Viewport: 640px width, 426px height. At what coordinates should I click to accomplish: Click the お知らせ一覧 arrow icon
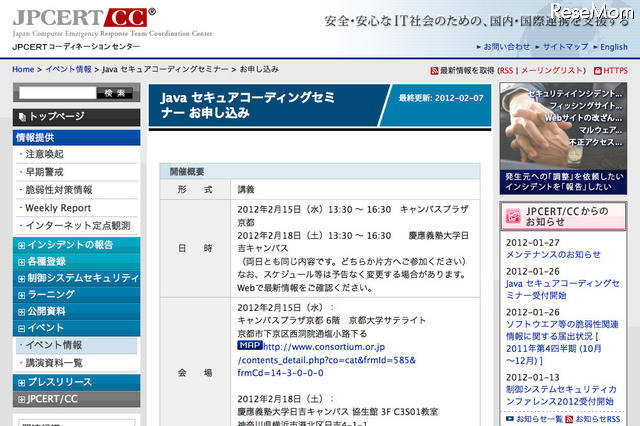tap(509, 419)
